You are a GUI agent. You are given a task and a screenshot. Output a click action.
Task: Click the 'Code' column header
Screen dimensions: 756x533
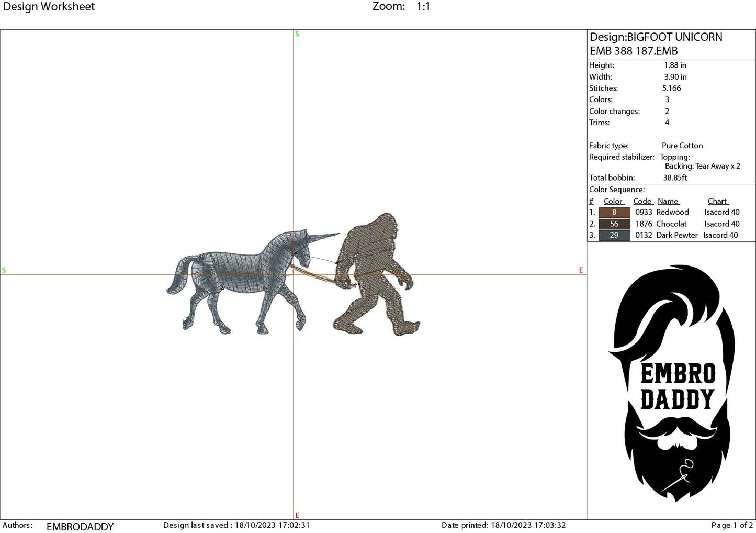coord(642,201)
